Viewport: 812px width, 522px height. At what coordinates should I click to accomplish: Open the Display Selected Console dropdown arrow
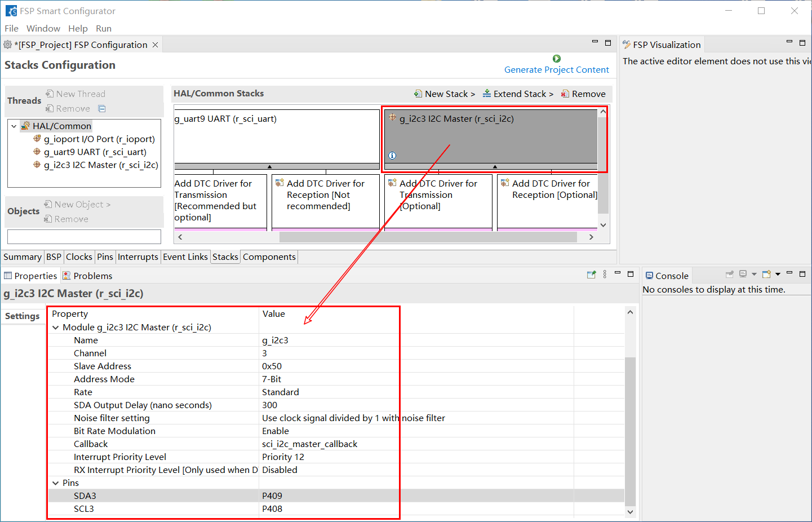754,274
